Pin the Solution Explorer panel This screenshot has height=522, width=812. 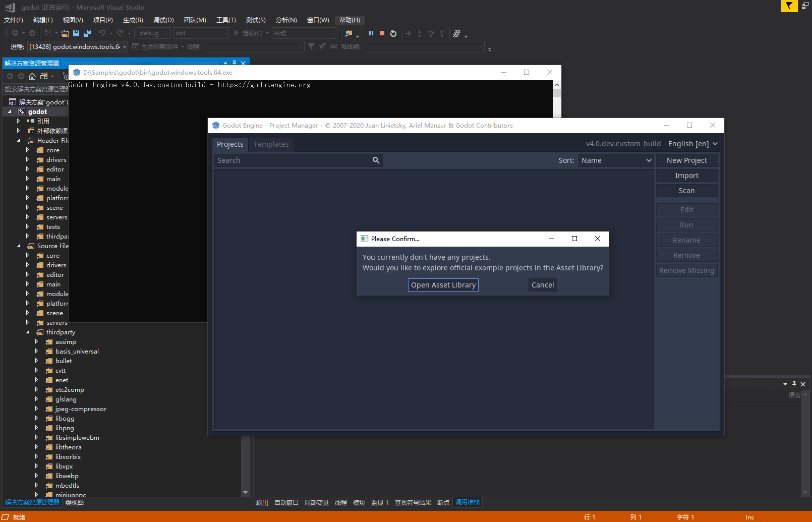[x=234, y=63]
